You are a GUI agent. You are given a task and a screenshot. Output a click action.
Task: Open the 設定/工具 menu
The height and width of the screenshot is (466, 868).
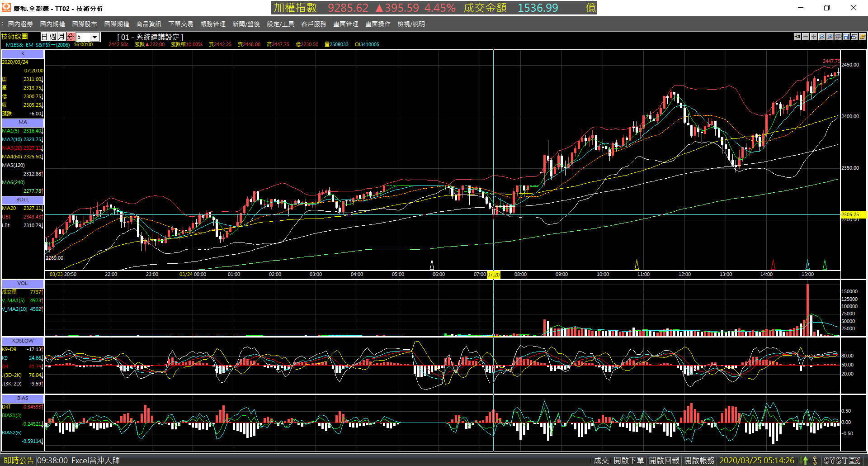click(280, 24)
